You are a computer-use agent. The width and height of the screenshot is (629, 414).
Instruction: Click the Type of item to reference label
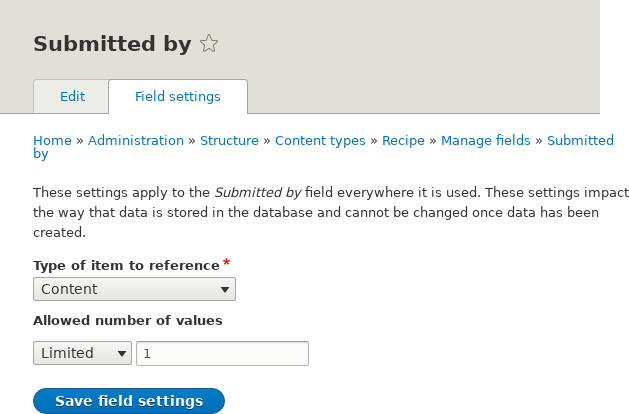tap(126, 265)
